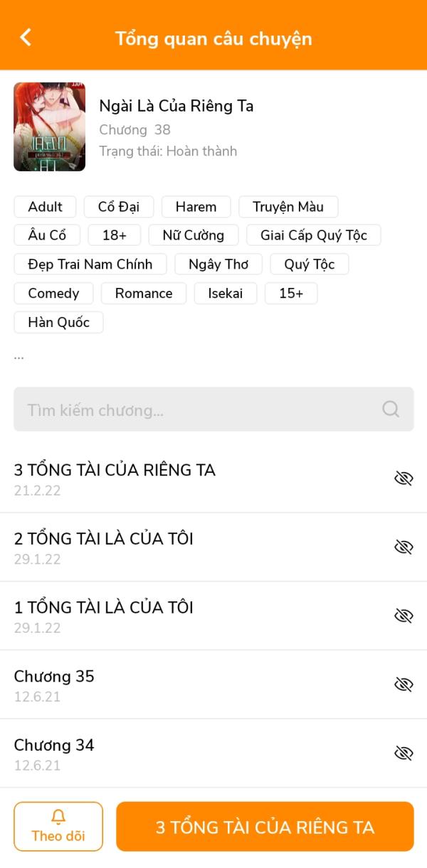Select the Isekai tag

coord(226,294)
